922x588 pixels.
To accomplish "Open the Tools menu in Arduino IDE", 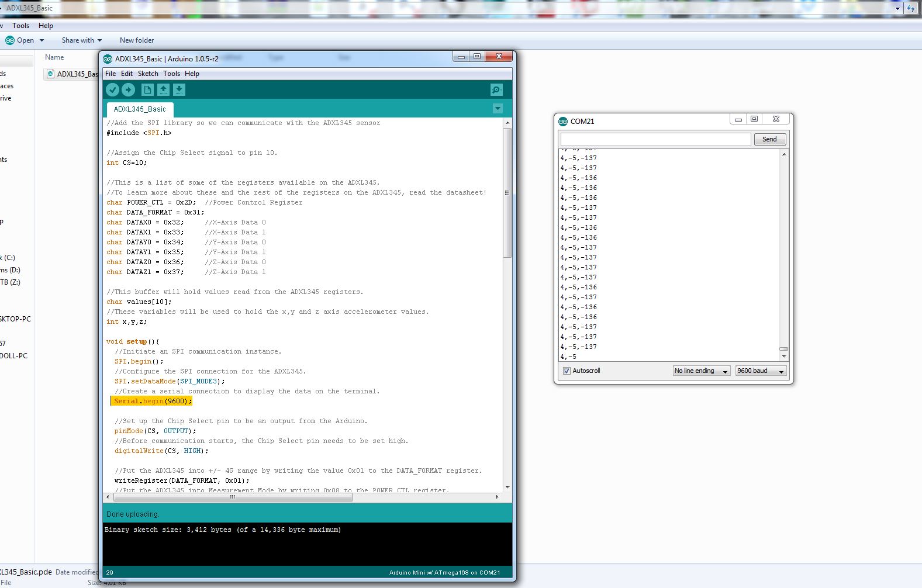I will (171, 74).
